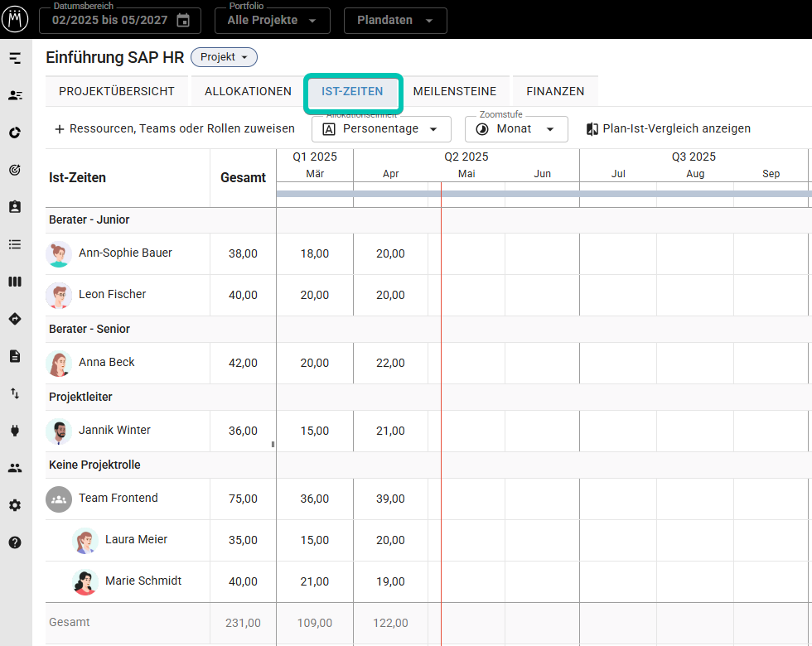The height and width of the screenshot is (646, 812).
Task: Click the ID badge icon in the sidebar
Action: [15, 207]
